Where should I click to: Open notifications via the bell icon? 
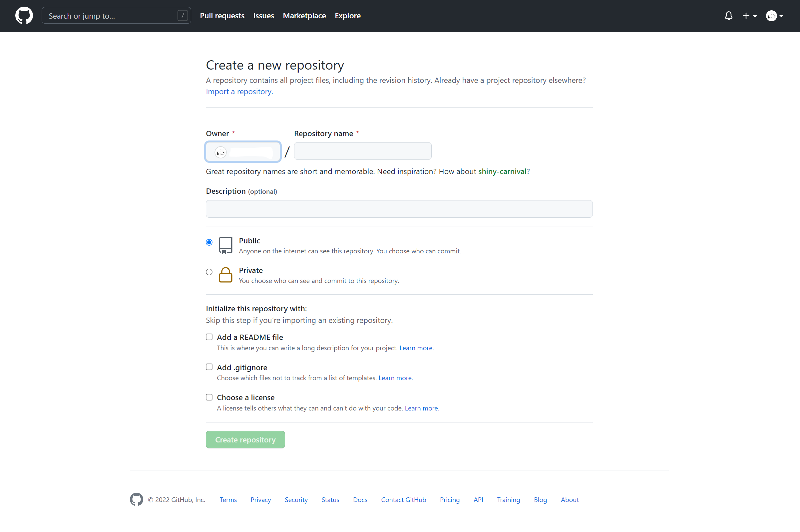pos(729,16)
